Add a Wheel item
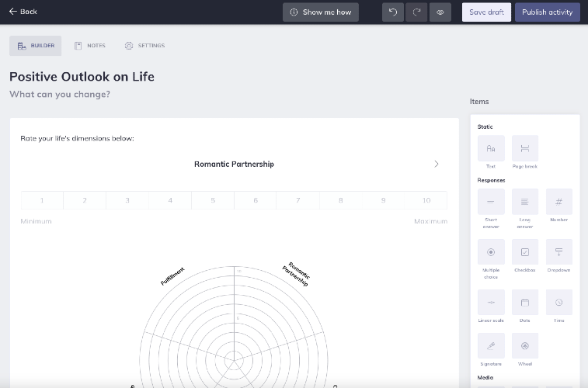Viewport: 588px width, 388px height. [x=525, y=345]
